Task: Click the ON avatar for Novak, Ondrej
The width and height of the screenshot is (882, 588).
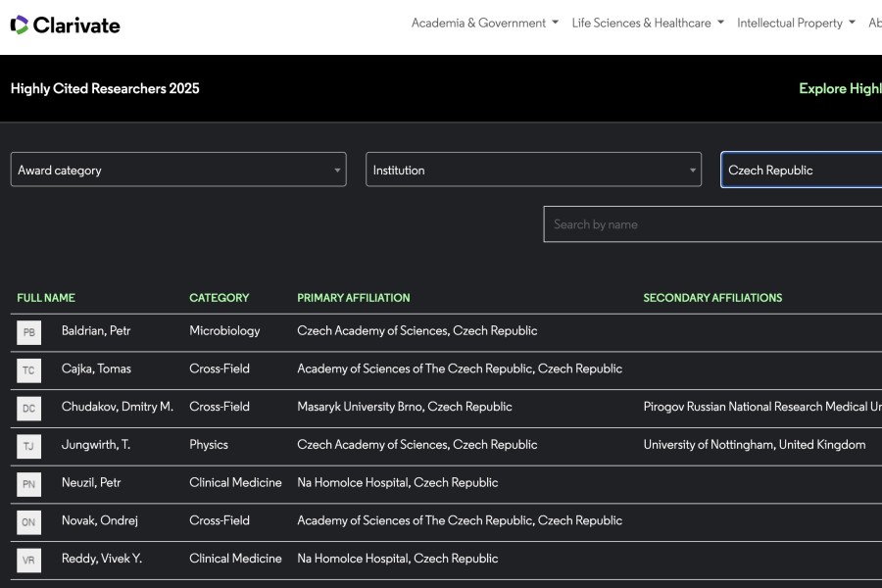Action: (29, 522)
